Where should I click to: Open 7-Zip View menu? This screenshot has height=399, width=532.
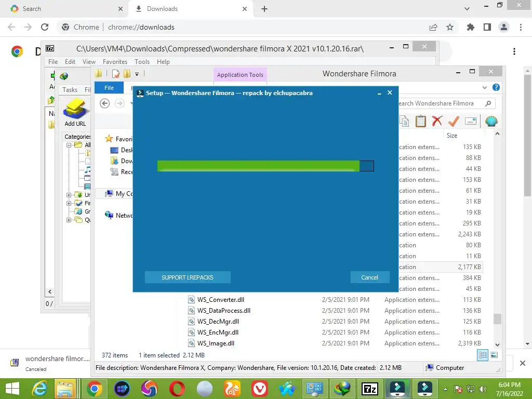click(89, 62)
